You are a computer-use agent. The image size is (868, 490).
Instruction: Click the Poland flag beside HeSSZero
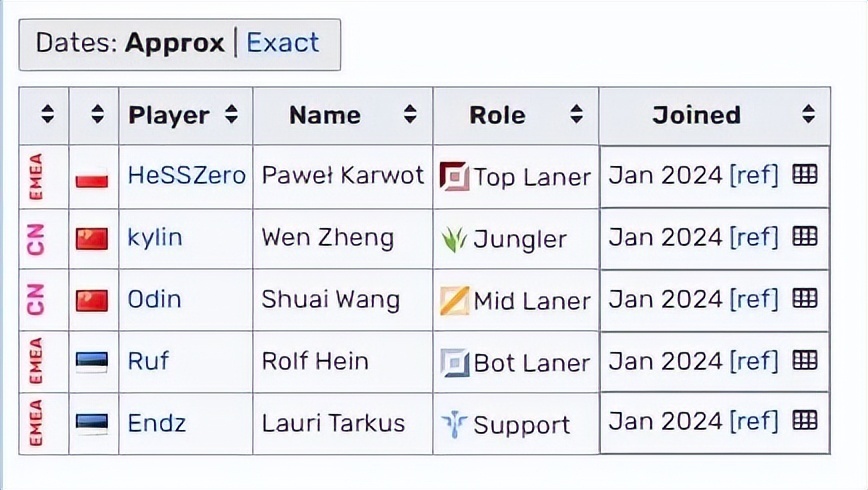tap(92, 178)
